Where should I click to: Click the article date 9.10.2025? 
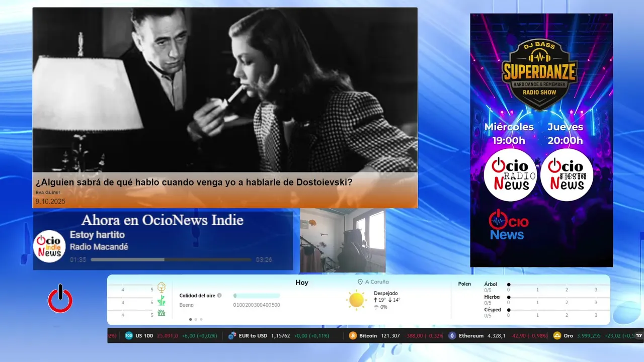click(50, 202)
